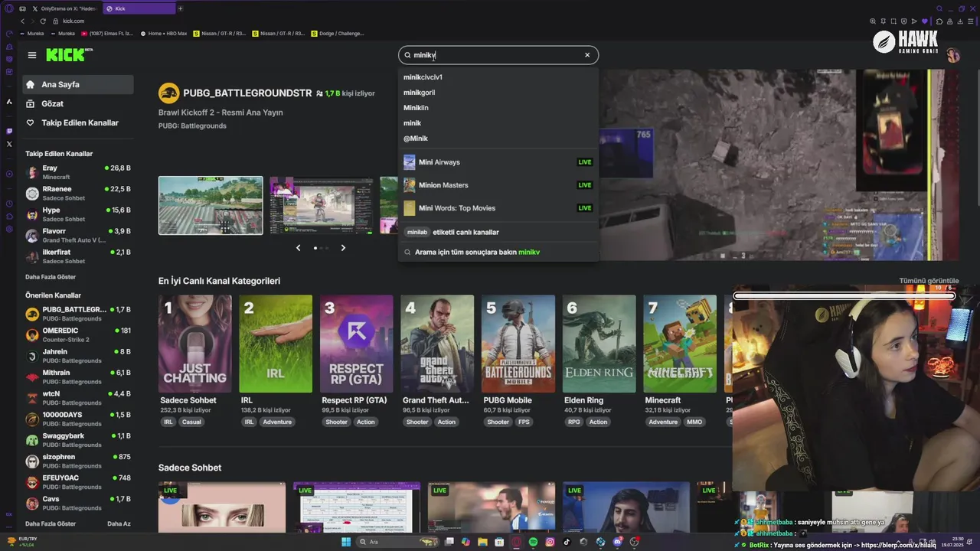This screenshot has height=551, width=980.
Task: Open Ana Sayfa in the sidebar
Action: coord(77,84)
